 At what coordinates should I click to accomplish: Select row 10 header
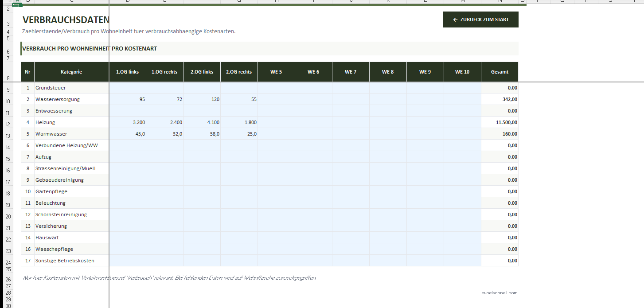click(8, 99)
